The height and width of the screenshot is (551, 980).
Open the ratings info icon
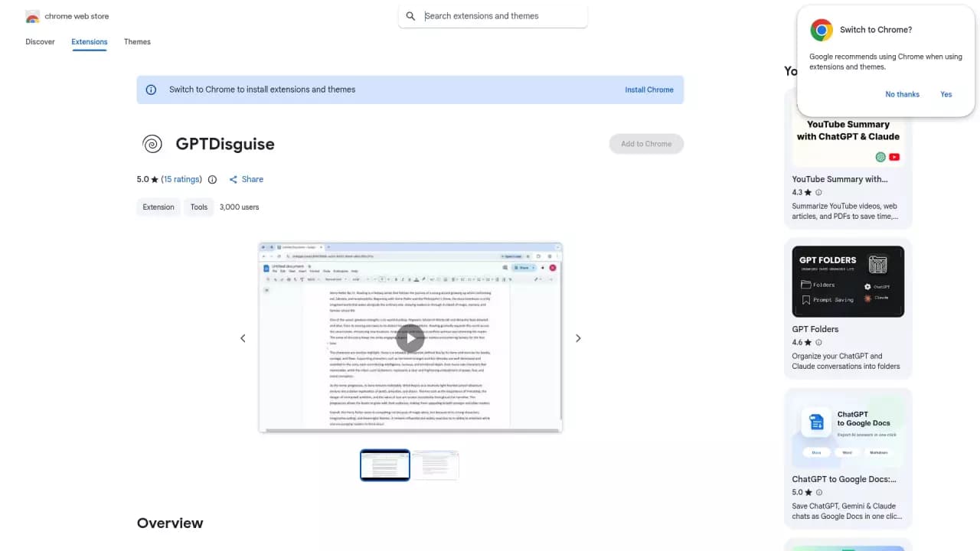click(212, 180)
